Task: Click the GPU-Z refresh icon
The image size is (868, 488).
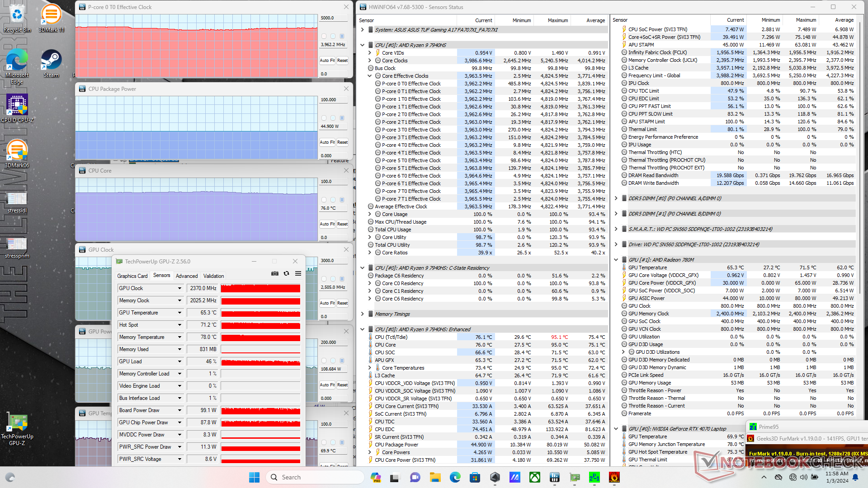Action: (x=286, y=273)
